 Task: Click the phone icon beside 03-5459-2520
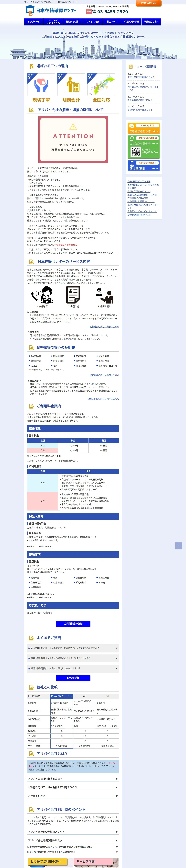coord(94,11)
